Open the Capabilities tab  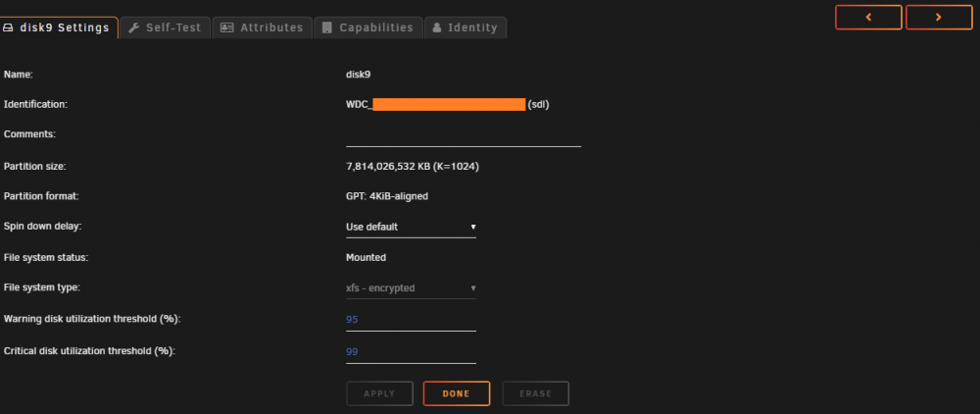(x=368, y=27)
